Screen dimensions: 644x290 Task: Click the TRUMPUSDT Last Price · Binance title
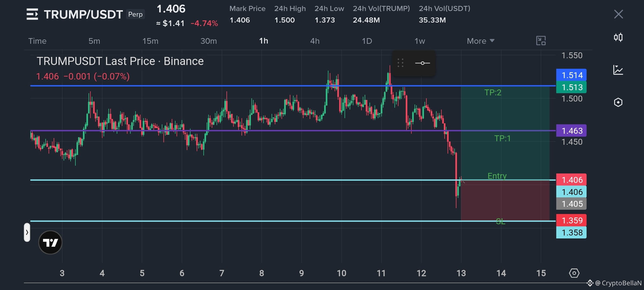pos(120,61)
